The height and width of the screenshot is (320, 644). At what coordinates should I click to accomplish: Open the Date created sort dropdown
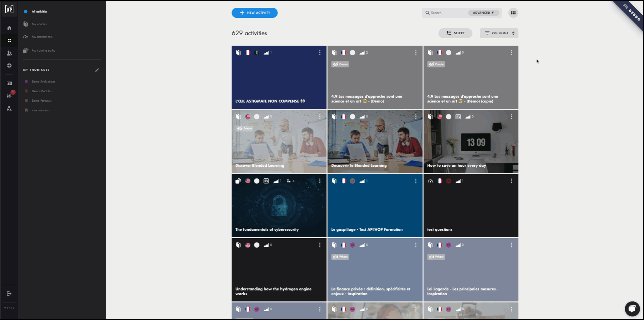point(499,33)
